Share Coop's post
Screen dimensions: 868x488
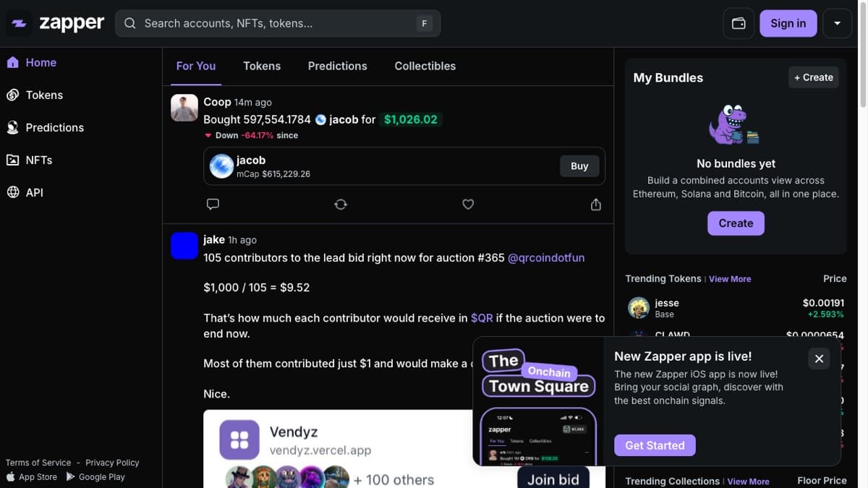point(595,204)
